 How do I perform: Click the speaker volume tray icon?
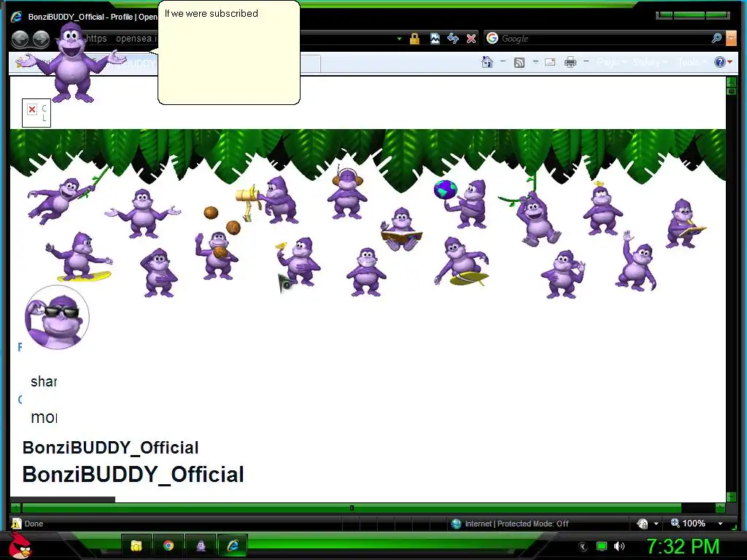(619, 546)
